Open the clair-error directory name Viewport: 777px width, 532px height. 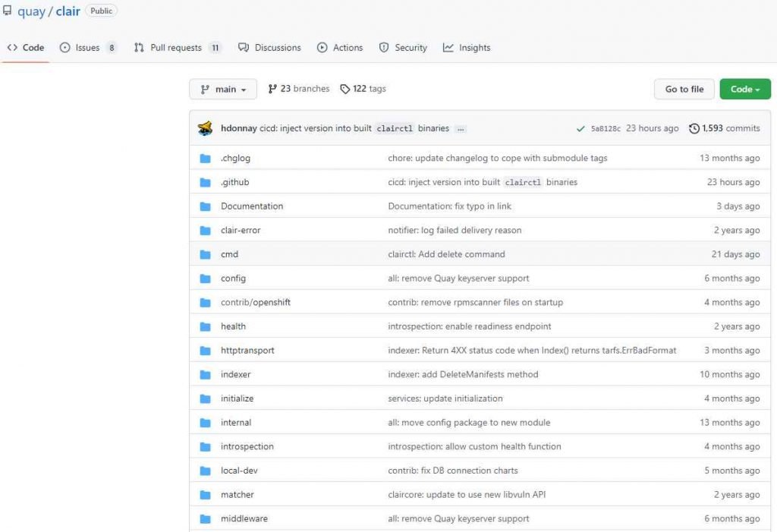(x=241, y=230)
